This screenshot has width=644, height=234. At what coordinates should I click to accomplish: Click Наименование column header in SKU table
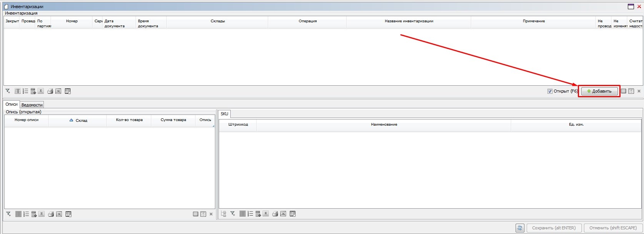[x=384, y=124]
